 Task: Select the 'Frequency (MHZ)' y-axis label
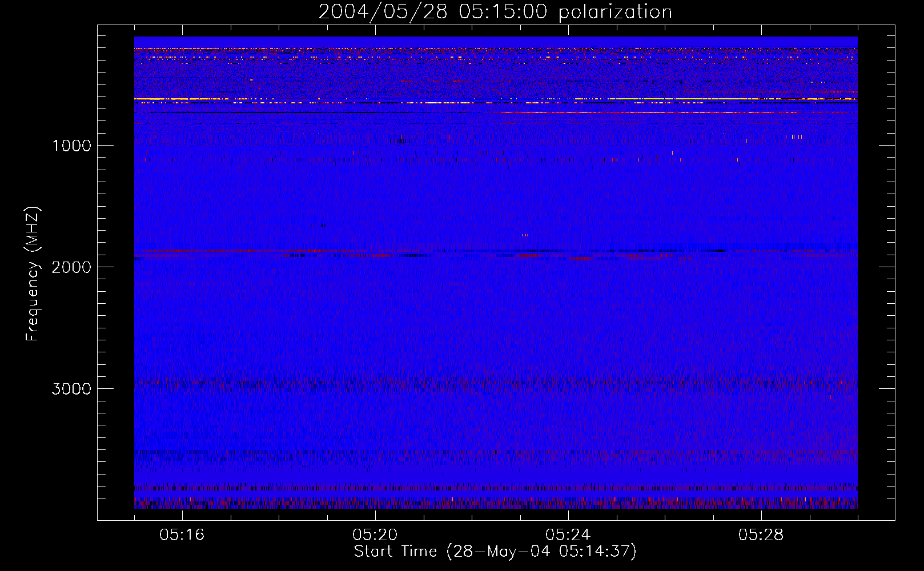pos(33,274)
